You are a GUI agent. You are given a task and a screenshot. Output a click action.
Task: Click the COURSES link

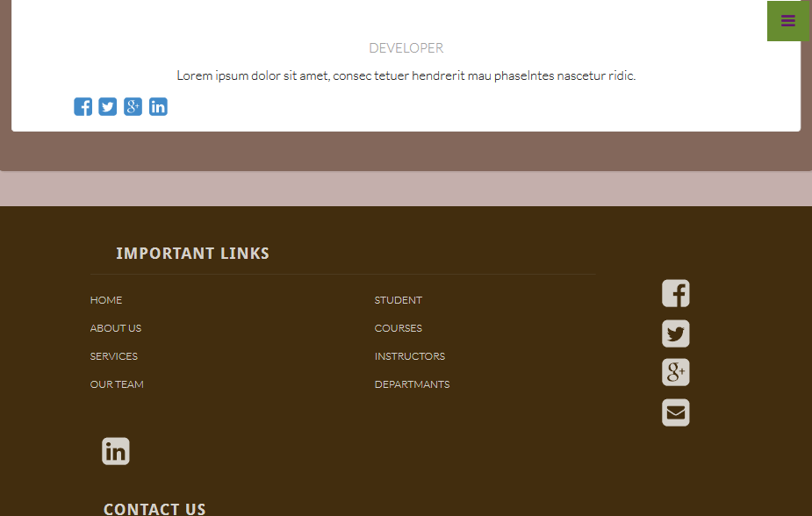398,328
